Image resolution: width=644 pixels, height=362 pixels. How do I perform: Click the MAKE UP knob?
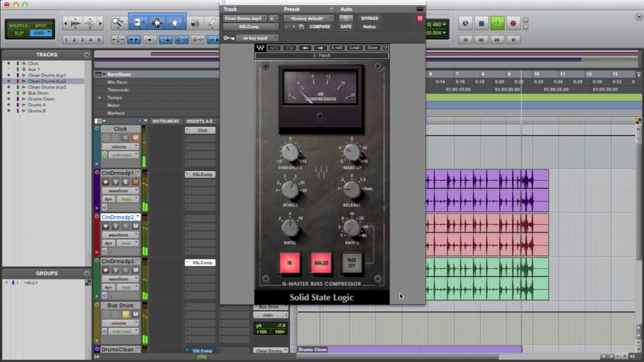tap(352, 152)
